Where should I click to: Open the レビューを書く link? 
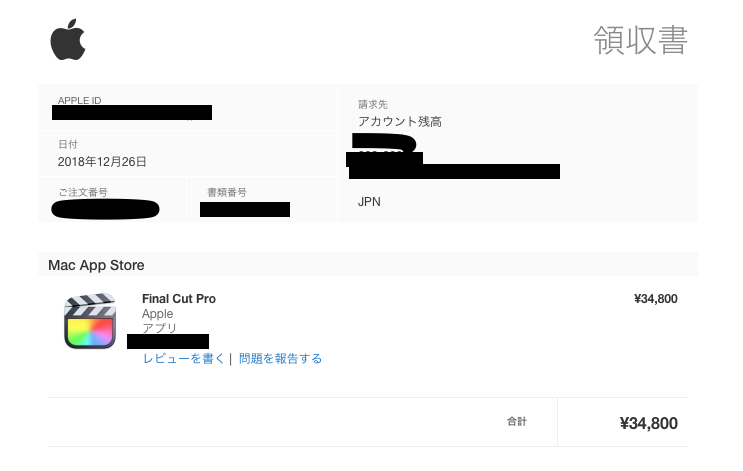click(x=184, y=358)
